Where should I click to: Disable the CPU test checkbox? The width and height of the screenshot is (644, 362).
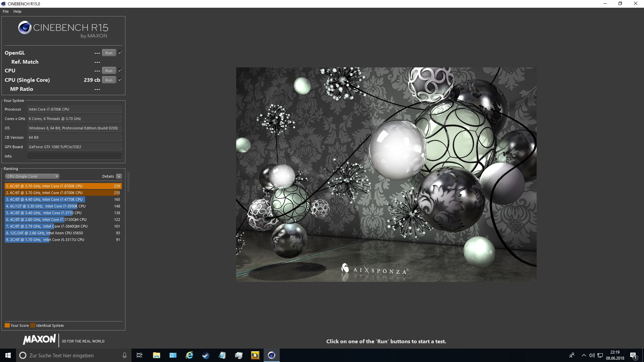click(x=120, y=70)
